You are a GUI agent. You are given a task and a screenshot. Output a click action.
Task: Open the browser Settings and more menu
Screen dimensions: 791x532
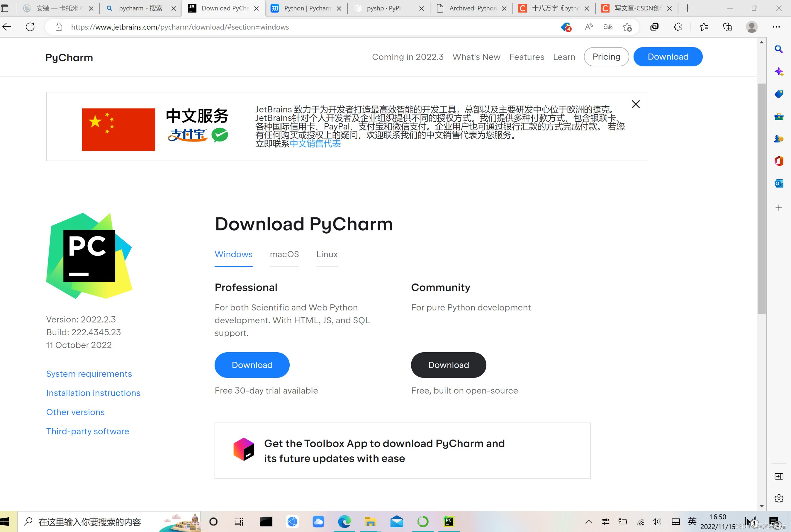click(776, 27)
